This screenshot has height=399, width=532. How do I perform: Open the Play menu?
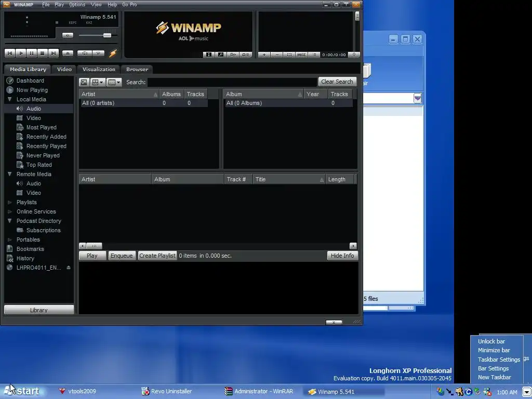point(59,4)
